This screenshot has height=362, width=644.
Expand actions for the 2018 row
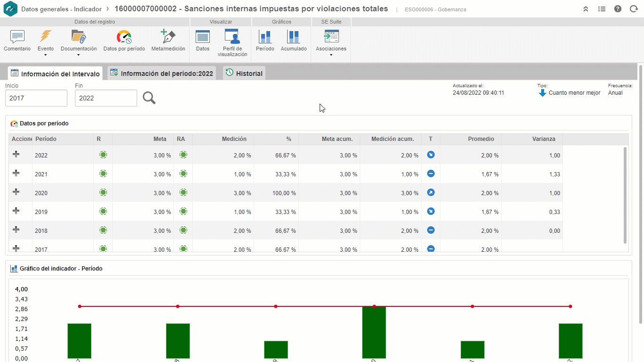(x=16, y=230)
